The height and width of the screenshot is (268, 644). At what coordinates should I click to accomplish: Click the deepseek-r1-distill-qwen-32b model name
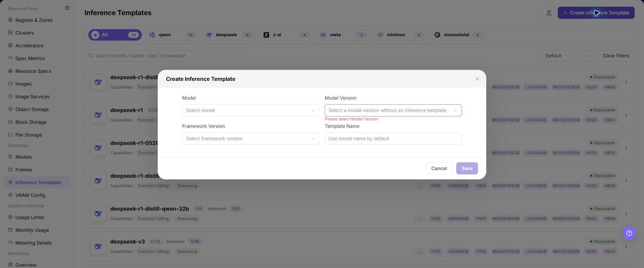click(150, 209)
